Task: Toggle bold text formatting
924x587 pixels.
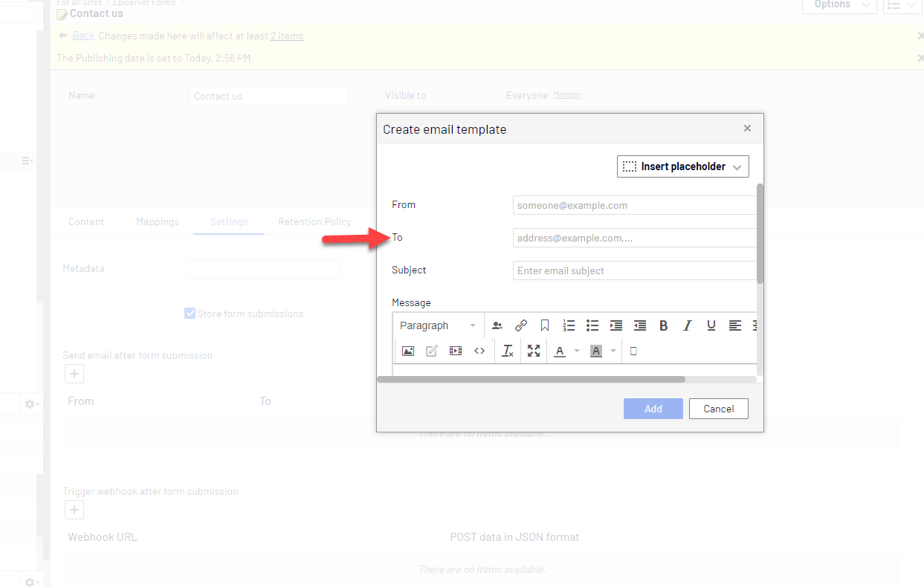Action: 664,325
